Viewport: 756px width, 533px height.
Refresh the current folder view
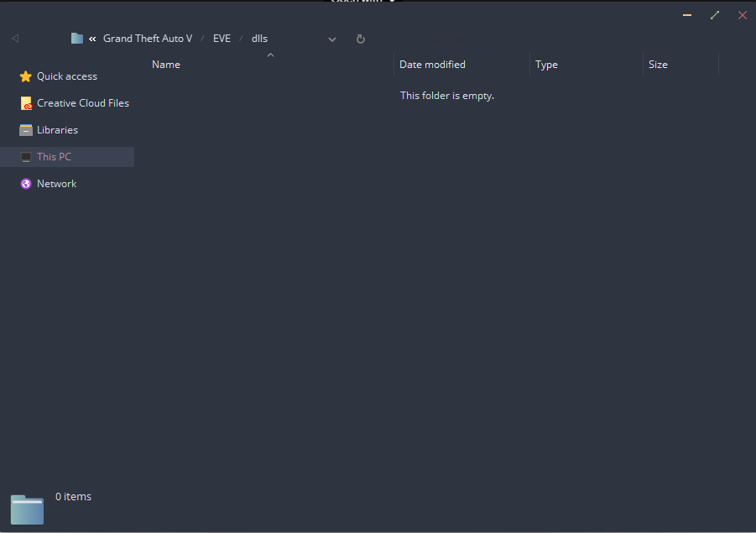click(360, 39)
